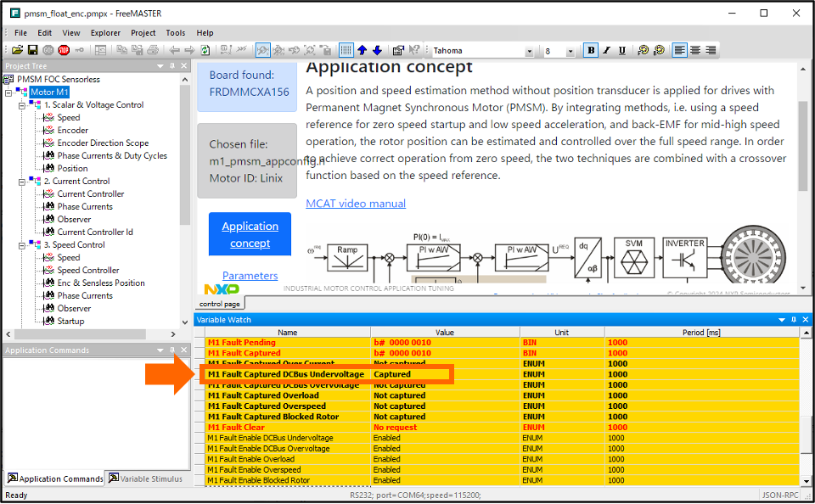Open the Project Tree panel dropdown arrow
The image size is (815, 504).
pos(160,66)
